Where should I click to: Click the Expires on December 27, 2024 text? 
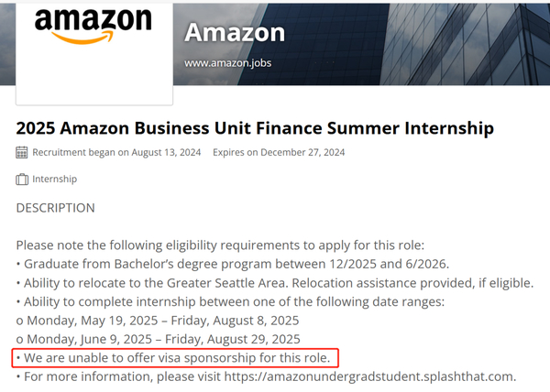pos(279,152)
